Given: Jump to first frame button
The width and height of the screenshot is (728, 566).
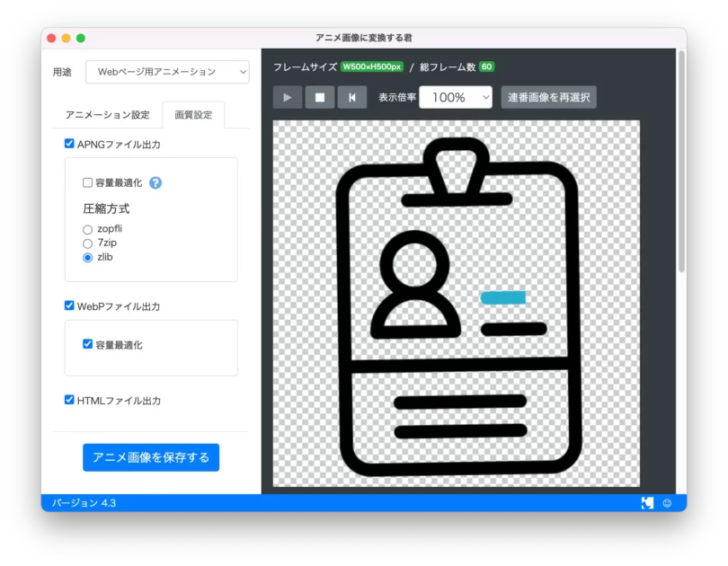Looking at the screenshot, I should pyautogui.click(x=351, y=97).
